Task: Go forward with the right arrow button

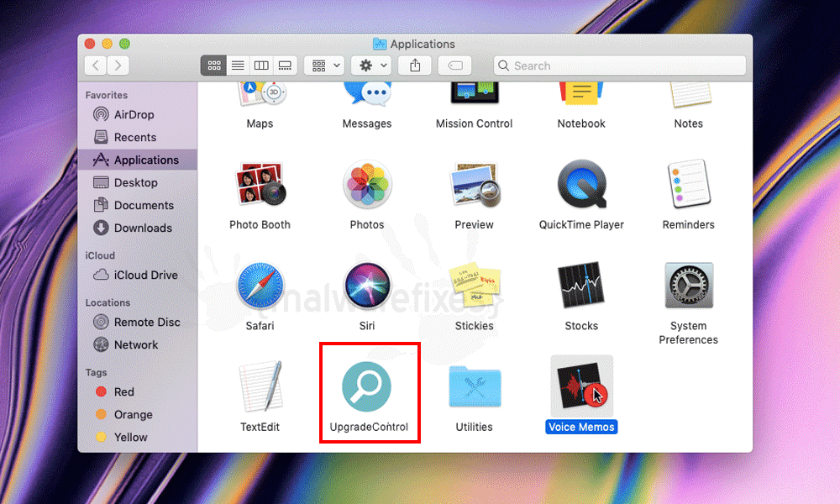Action: [x=118, y=66]
